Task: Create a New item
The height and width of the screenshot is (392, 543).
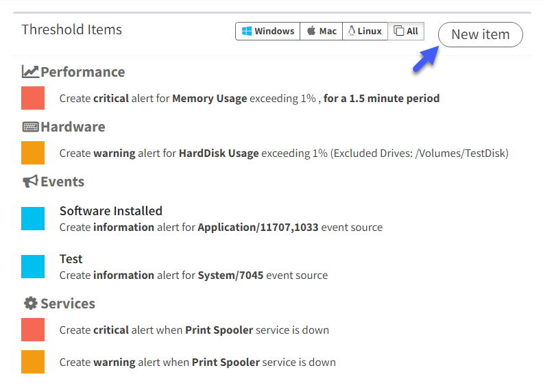Action: [481, 35]
